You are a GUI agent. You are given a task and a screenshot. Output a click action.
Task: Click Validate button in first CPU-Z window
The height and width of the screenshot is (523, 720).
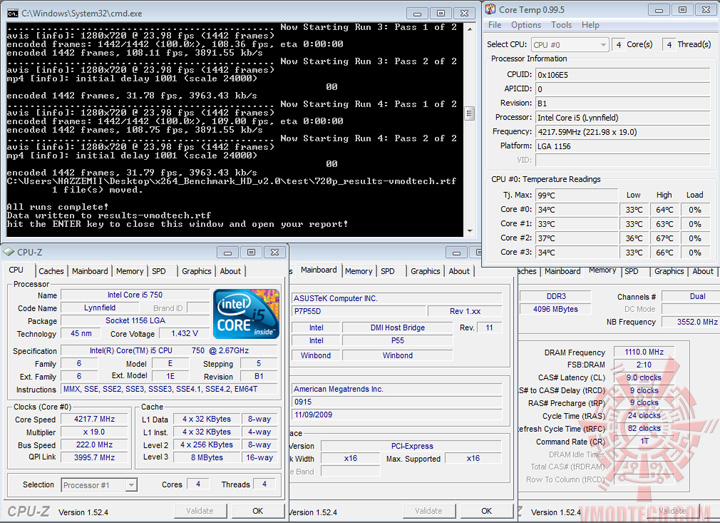(200, 511)
